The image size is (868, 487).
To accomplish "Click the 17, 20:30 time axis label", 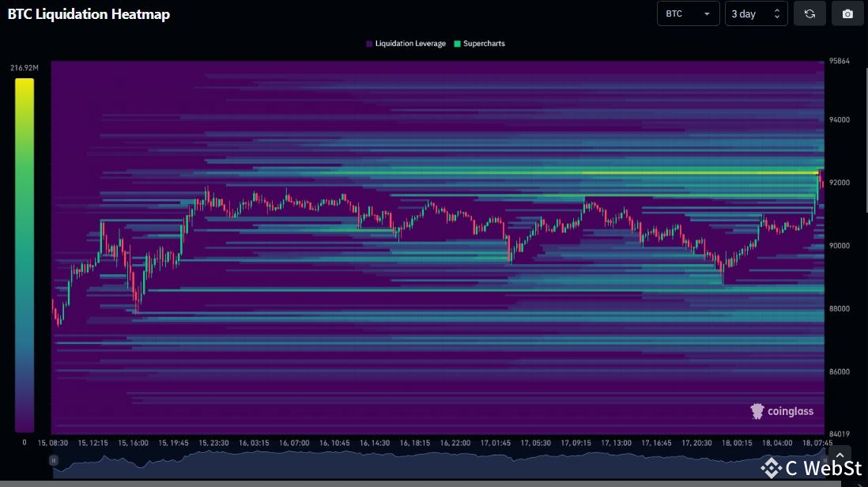I will 696,444.
